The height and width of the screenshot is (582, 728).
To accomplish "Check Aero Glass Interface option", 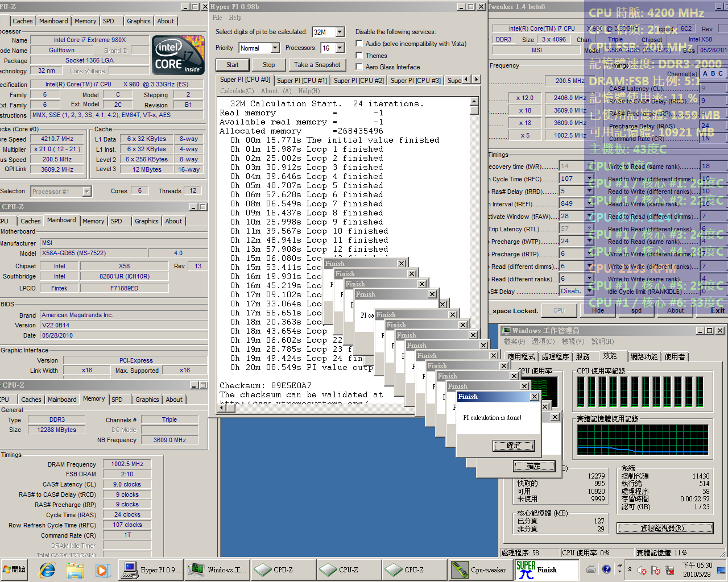I will (359, 66).
